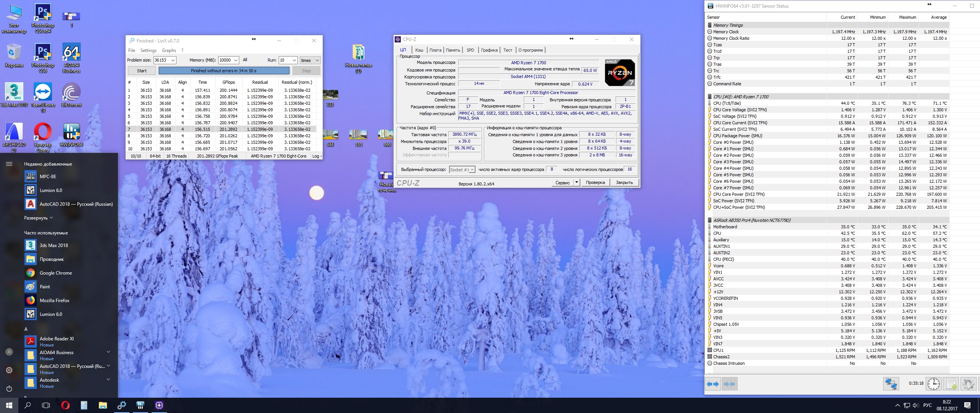Click the All memory link in LinX
Image resolution: width=980 pixels, height=413 pixels.
tap(245, 60)
